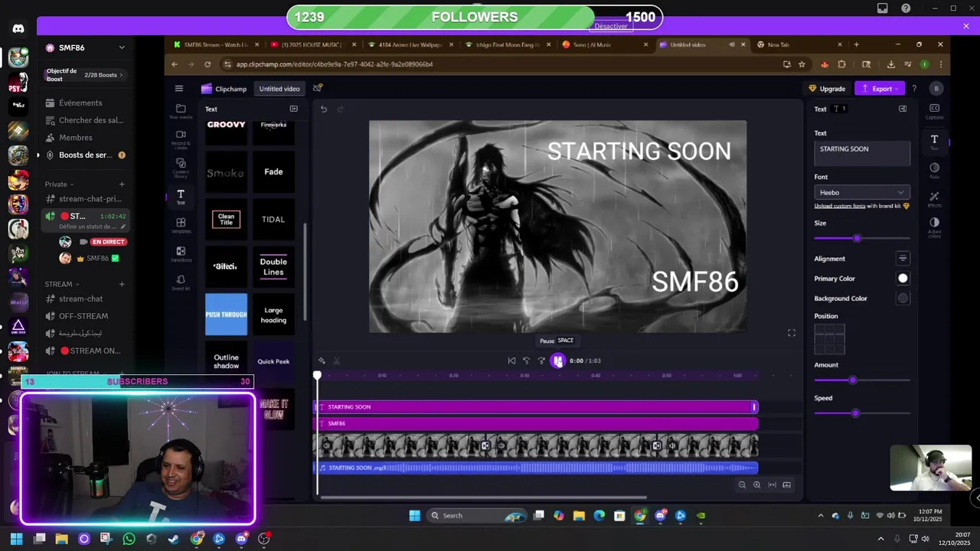This screenshot has width=980, height=551.
Task: Open Content library sidebar icon
Action: [x=181, y=167]
